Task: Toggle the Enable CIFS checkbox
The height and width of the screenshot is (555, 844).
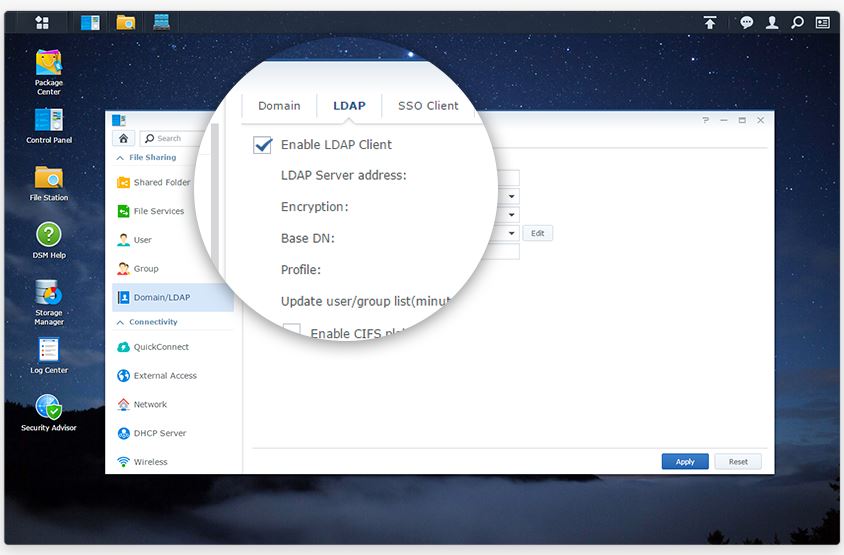Action: 292,331
